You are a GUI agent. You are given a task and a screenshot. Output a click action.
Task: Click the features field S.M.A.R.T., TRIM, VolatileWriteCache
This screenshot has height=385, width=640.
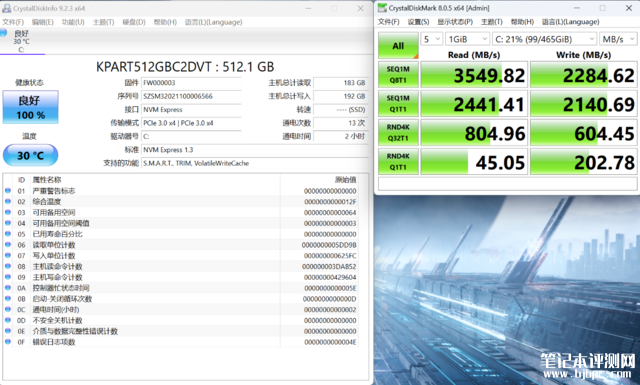click(x=254, y=163)
